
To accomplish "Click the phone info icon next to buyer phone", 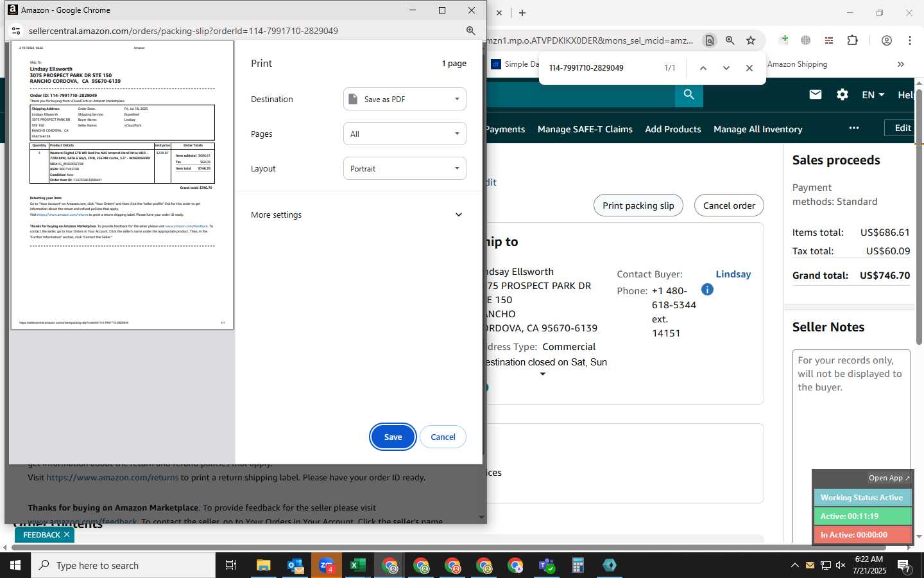I will (x=707, y=290).
